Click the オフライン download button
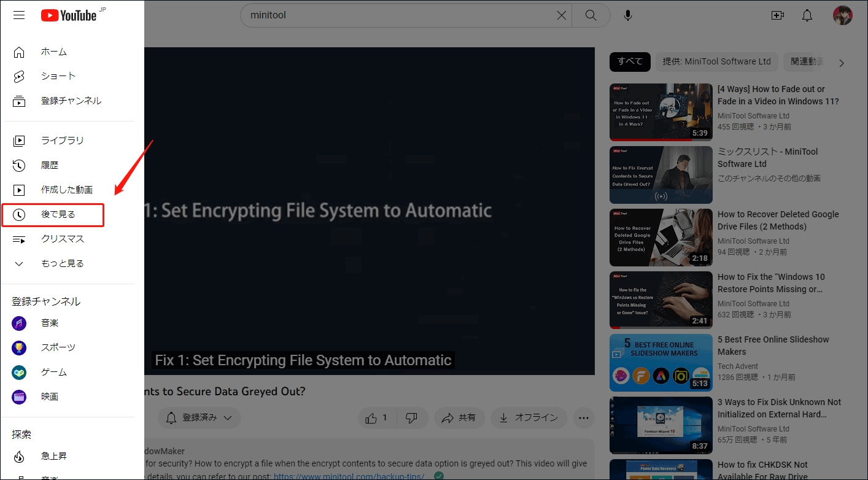Image resolution: width=868 pixels, height=480 pixels. pyautogui.click(x=529, y=418)
